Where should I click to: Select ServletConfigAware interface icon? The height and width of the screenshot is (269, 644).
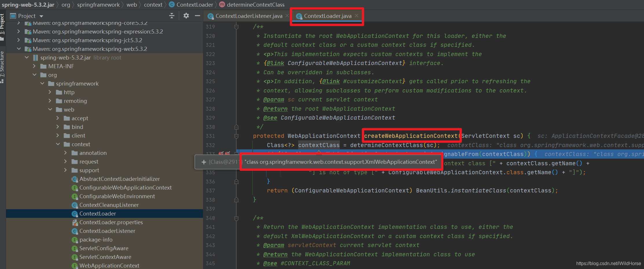(75, 248)
